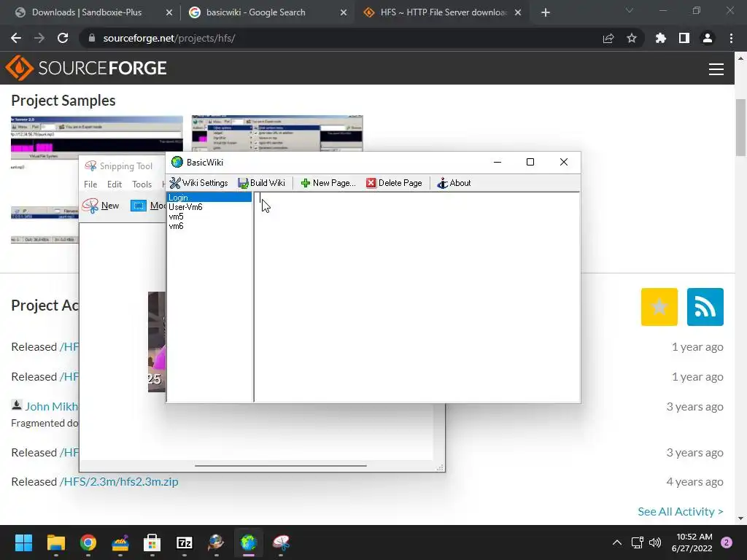
Task: Open About in BasicWiki toolbar
Action: (x=454, y=183)
